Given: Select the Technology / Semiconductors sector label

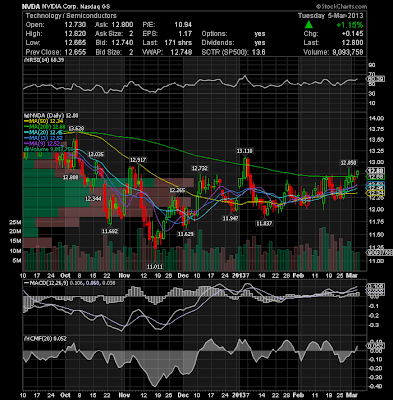Looking at the screenshot, I should (71, 16).
